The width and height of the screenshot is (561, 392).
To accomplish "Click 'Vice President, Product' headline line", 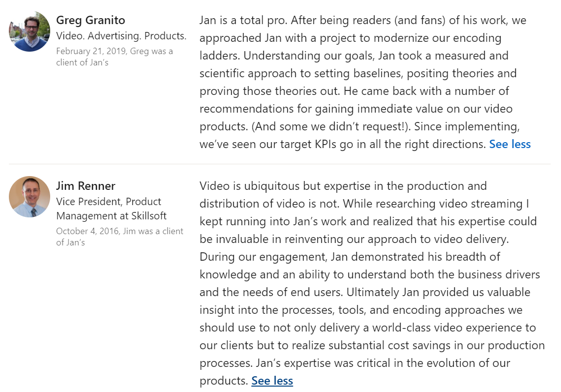I will (x=109, y=201).
